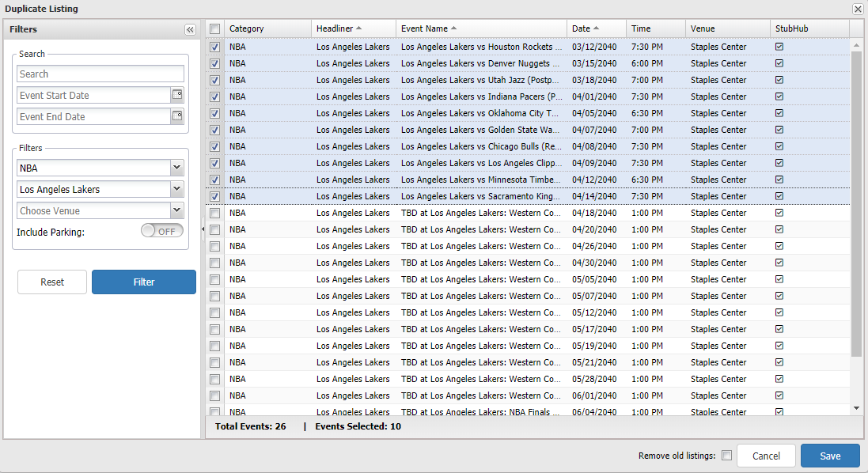Image resolution: width=868 pixels, height=473 pixels.
Task: Click the scrollbar down arrow
Action: pyautogui.click(x=856, y=408)
